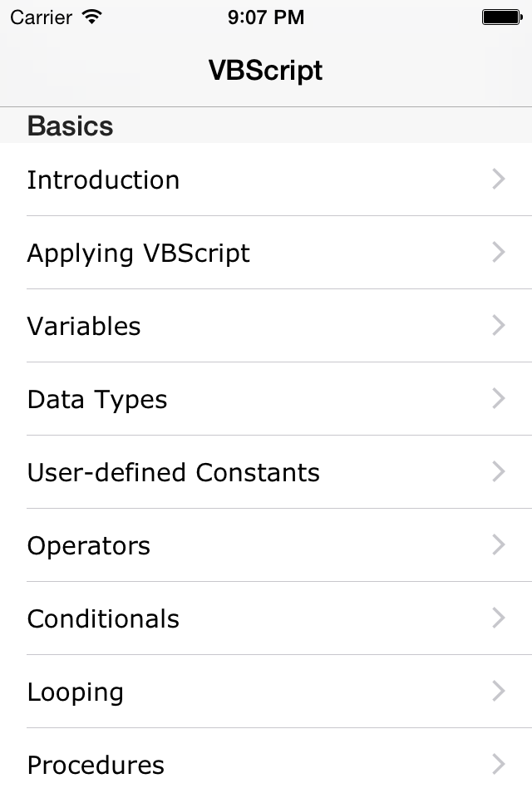Tap the chevron beside Looping
This screenshot has width=532, height=798.
tap(498, 692)
